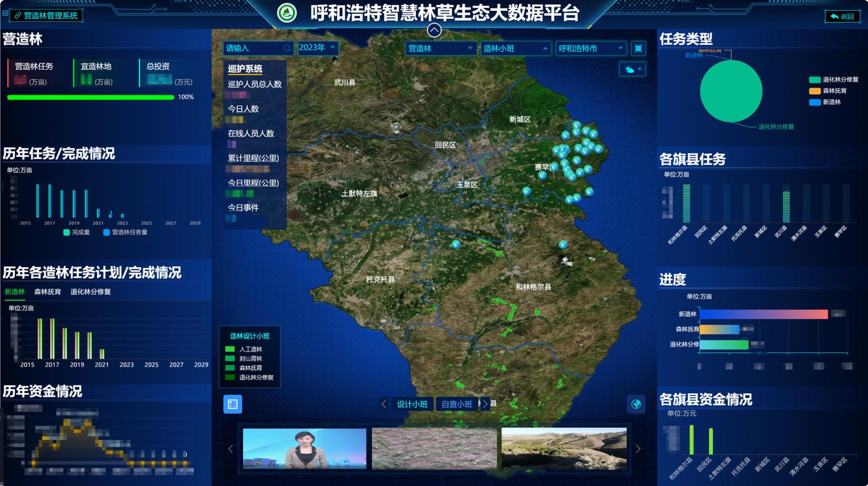Open the 营造林管理系统 link
This screenshot has width=868, height=486.
point(46,16)
